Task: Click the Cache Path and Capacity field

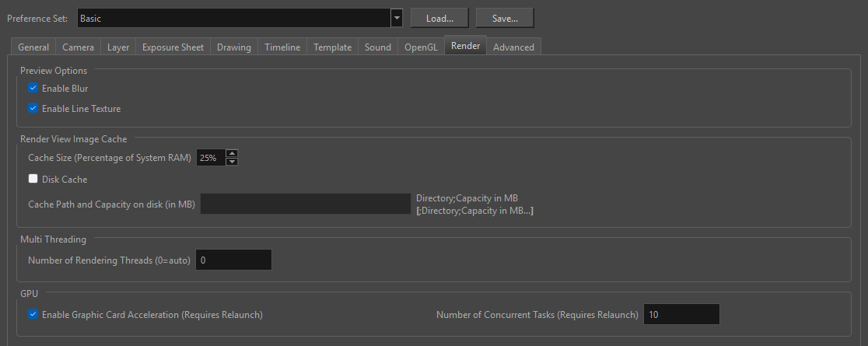Action: pyautogui.click(x=306, y=204)
